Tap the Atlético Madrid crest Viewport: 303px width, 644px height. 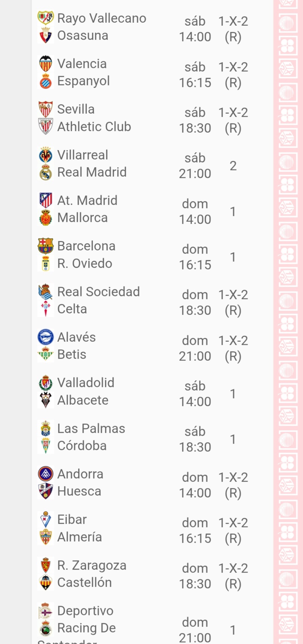(46, 201)
